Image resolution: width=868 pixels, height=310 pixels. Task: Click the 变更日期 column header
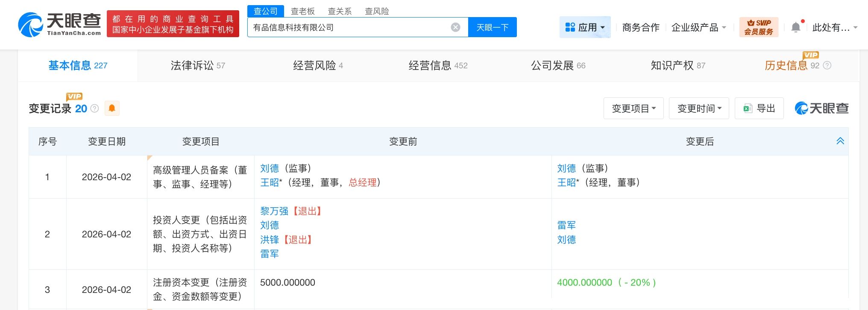pyautogui.click(x=107, y=141)
